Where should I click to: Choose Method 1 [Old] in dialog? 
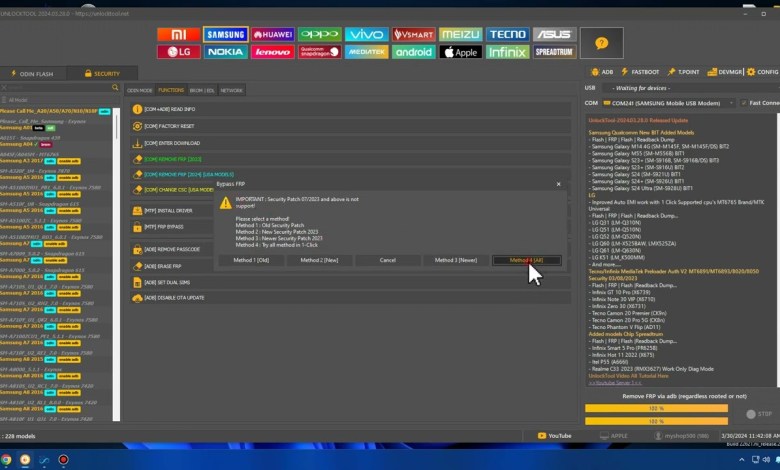tap(251, 260)
